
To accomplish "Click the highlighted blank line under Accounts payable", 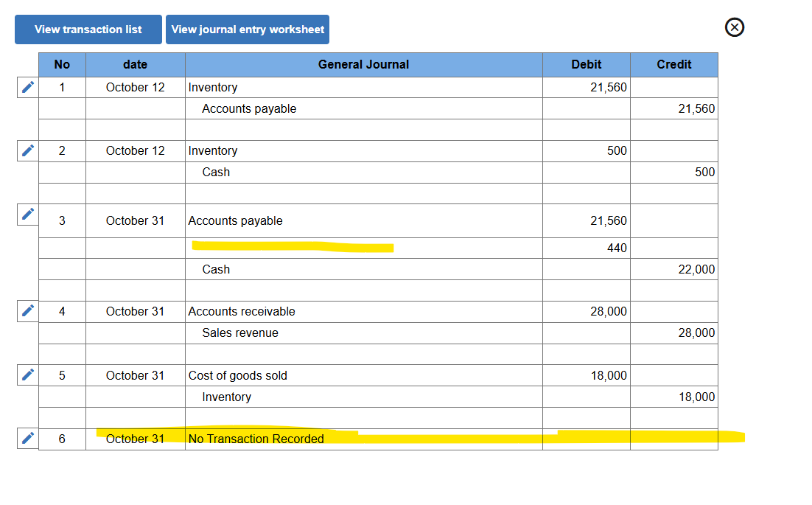I will coord(293,247).
